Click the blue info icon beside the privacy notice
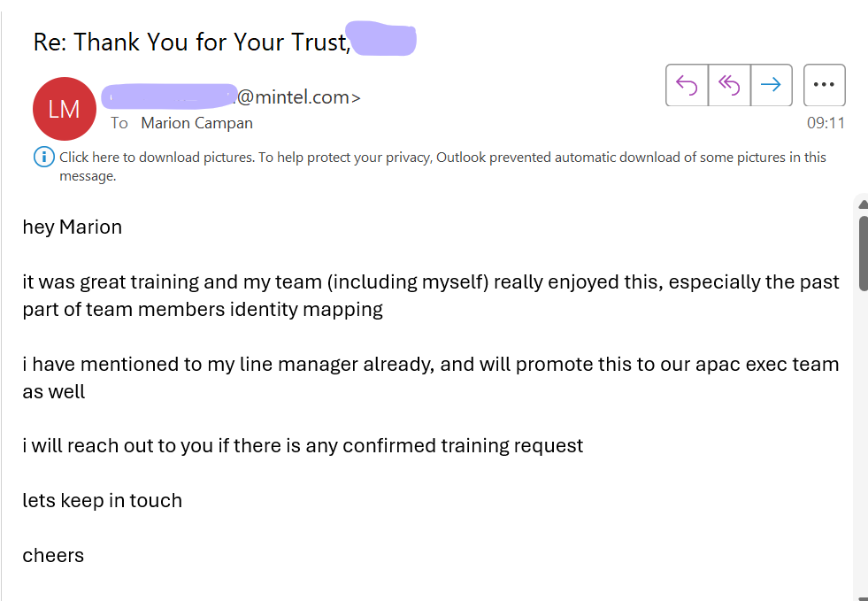Screen dimensions: 868x601 click(x=43, y=158)
